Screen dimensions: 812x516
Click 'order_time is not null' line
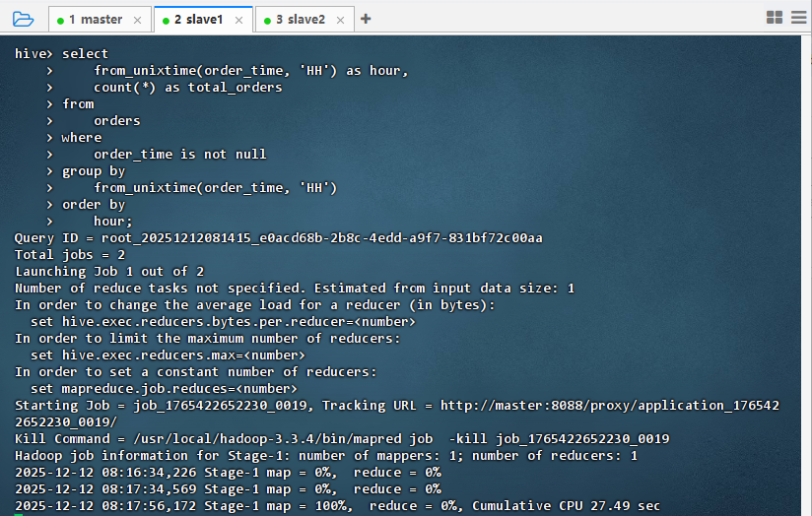tap(180, 155)
